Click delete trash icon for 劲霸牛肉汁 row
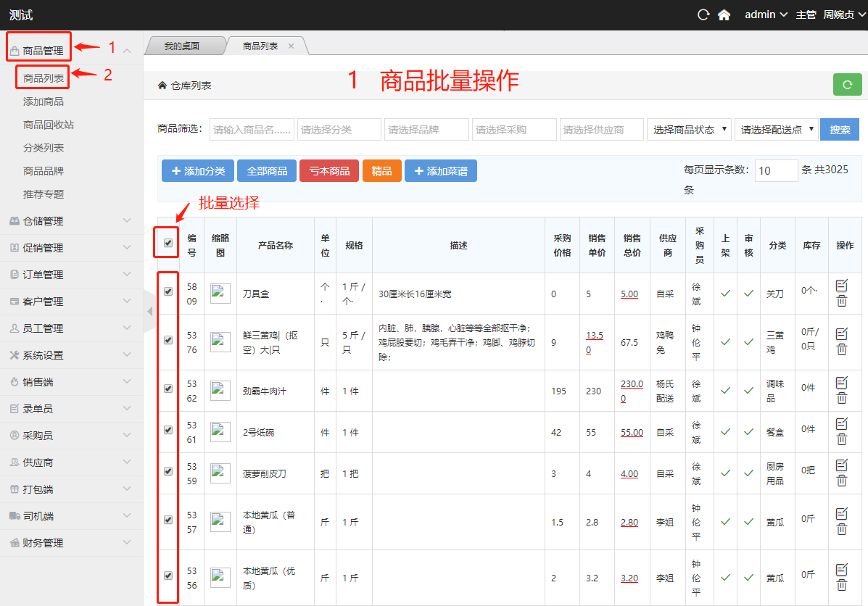This screenshot has width=868, height=606. tap(841, 398)
